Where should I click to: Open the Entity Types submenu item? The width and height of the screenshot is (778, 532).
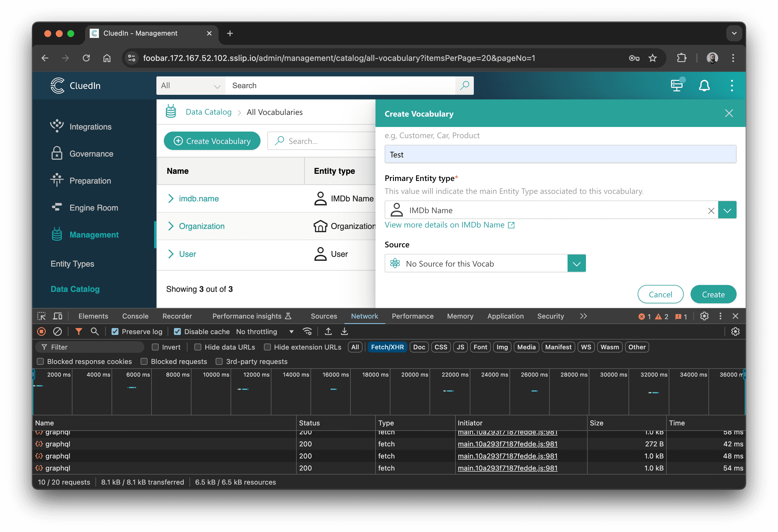pos(72,264)
